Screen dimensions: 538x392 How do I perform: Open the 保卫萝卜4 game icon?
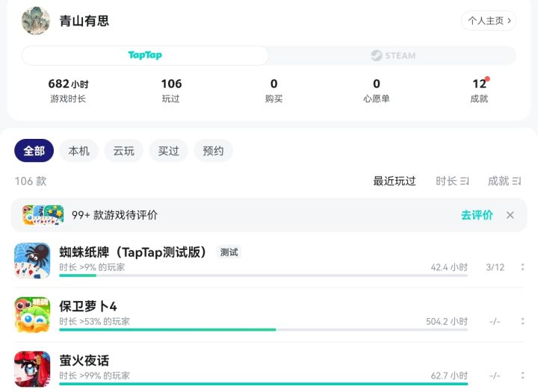[32, 314]
